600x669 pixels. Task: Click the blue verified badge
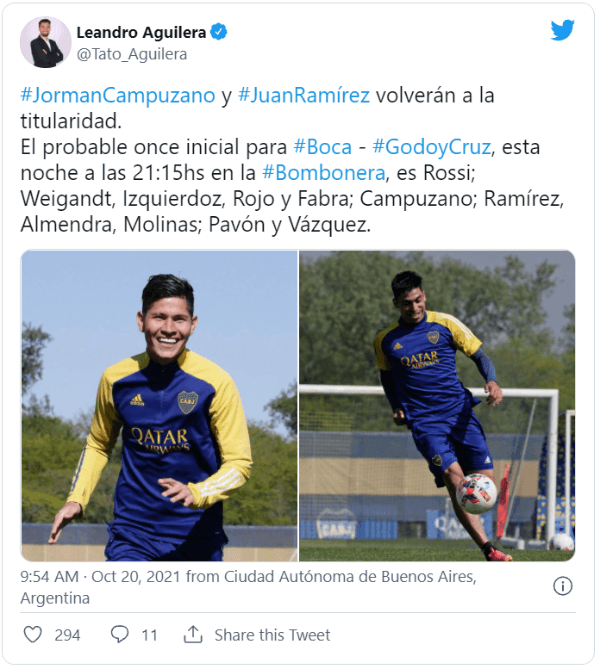coord(218,32)
